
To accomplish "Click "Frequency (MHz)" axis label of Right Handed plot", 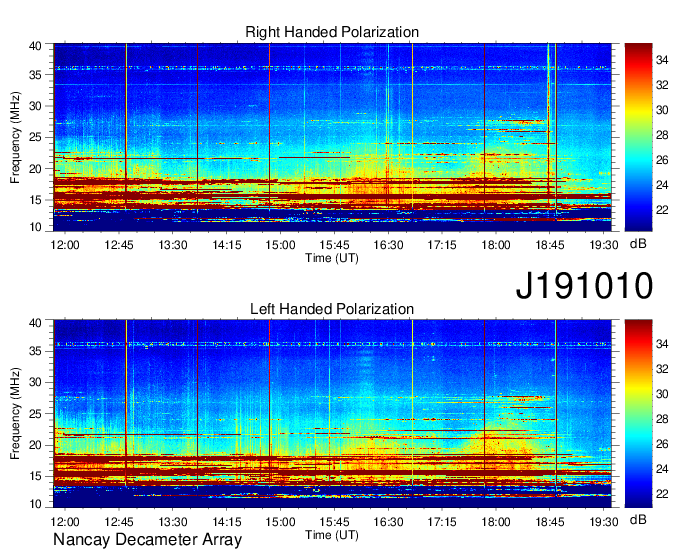I will point(15,137).
